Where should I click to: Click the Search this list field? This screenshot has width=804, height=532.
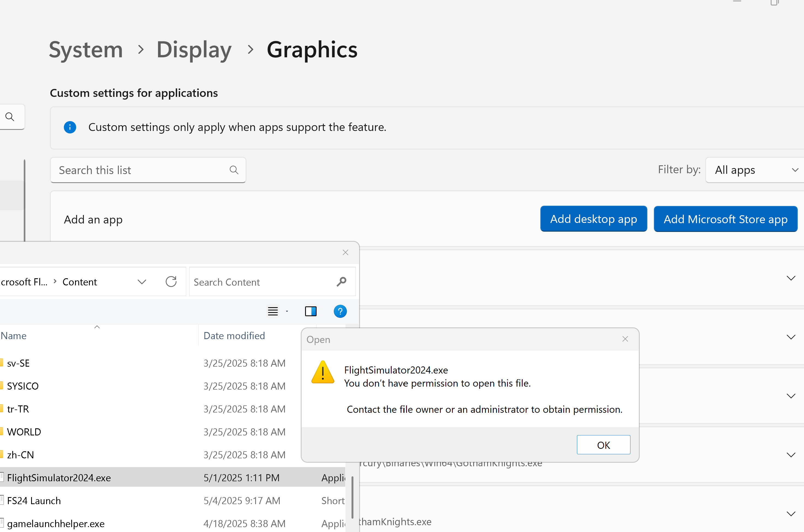coord(148,170)
